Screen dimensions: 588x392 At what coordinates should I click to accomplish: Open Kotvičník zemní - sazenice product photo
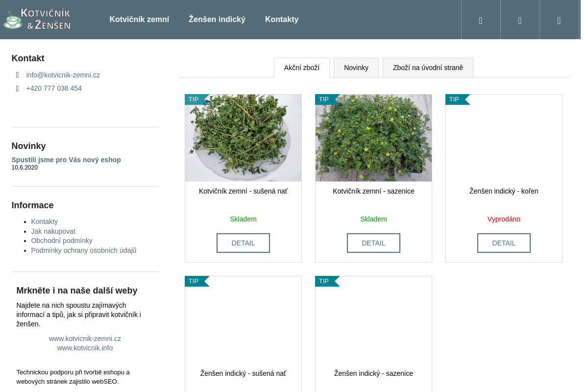coord(373,138)
